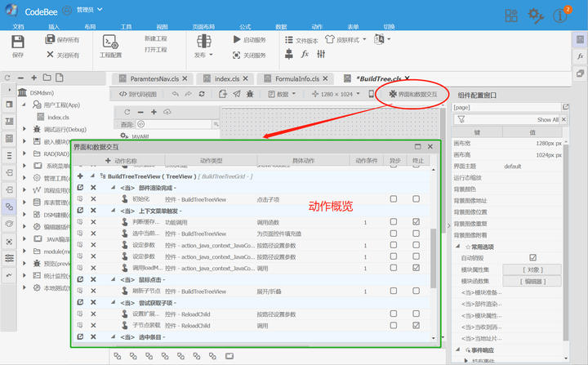Collapse the 用户工程(App) tree node
Viewport: 588px width, 365px height.
24,105
